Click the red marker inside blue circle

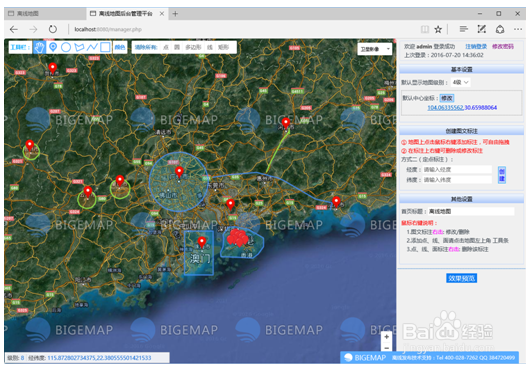click(179, 172)
